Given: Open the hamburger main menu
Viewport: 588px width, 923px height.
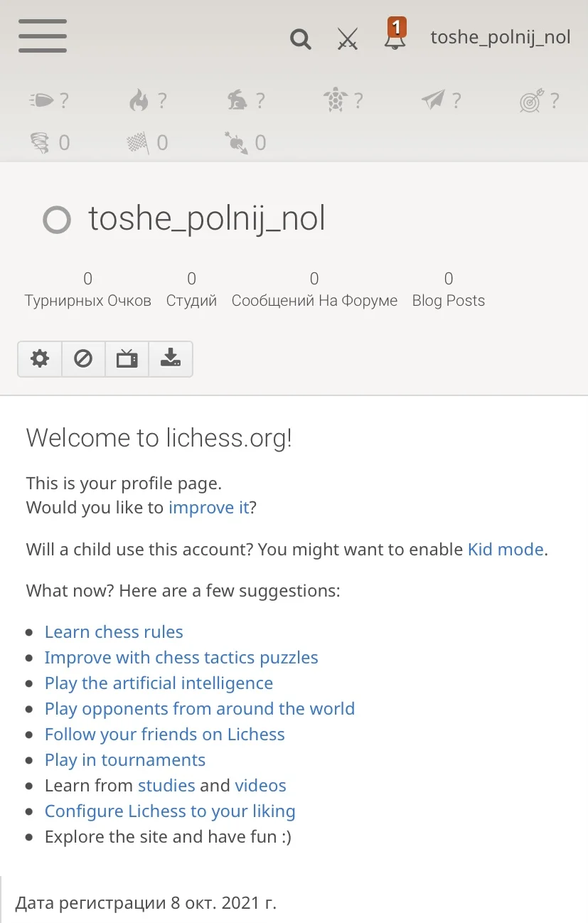Looking at the screenshot, I should point(43,36).
